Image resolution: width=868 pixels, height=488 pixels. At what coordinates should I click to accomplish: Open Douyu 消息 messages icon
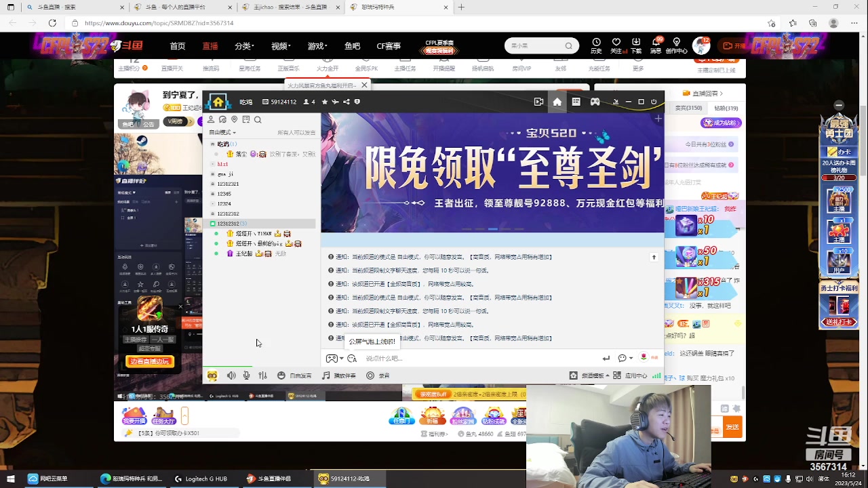point(656,46)
